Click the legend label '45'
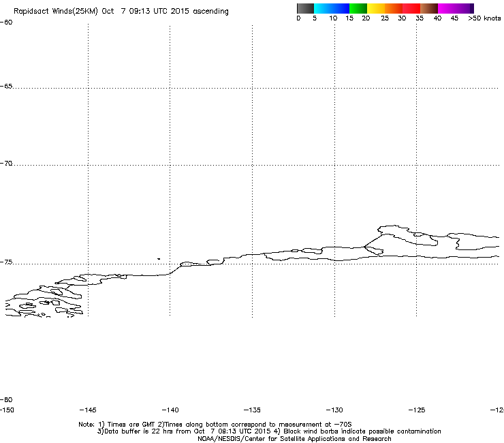Image resolution: width=504 pixels, height=443 pixels. point(454,18)
